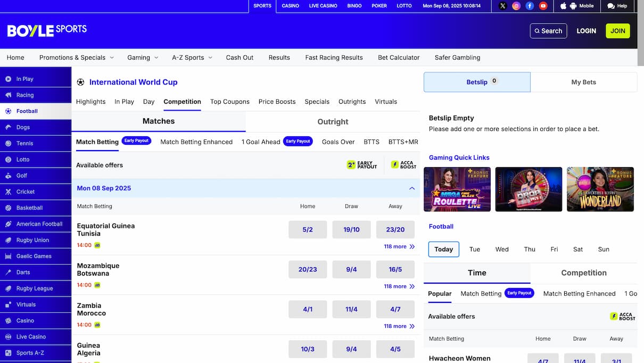Expand the Gaming dropdown menu
This screenshot has width=644, height=363.
[143, 57]
